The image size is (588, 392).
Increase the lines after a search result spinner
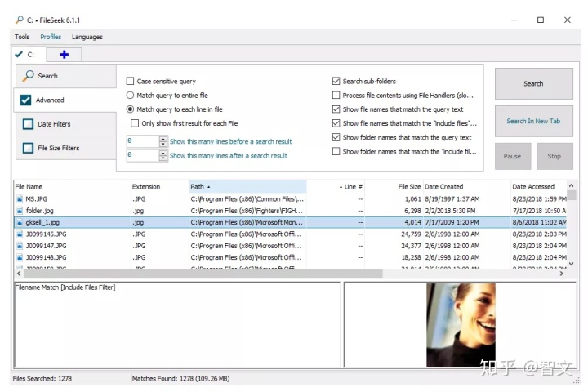click(163, 153)
